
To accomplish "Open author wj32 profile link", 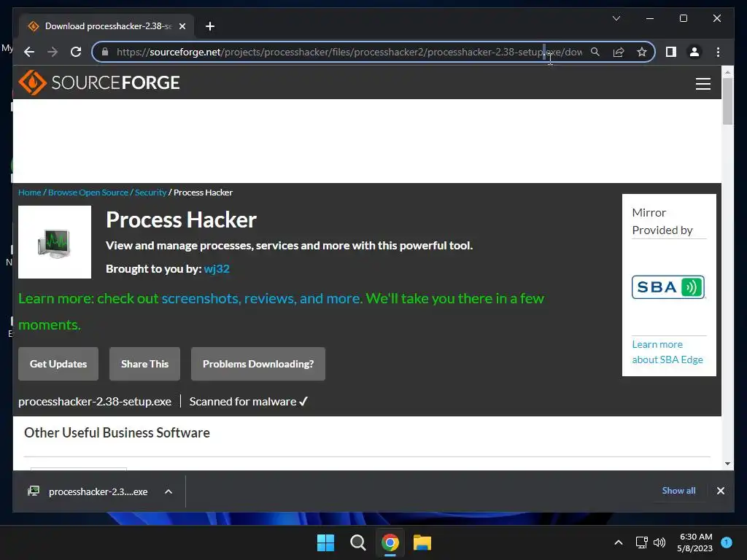I will click(217, 269).
